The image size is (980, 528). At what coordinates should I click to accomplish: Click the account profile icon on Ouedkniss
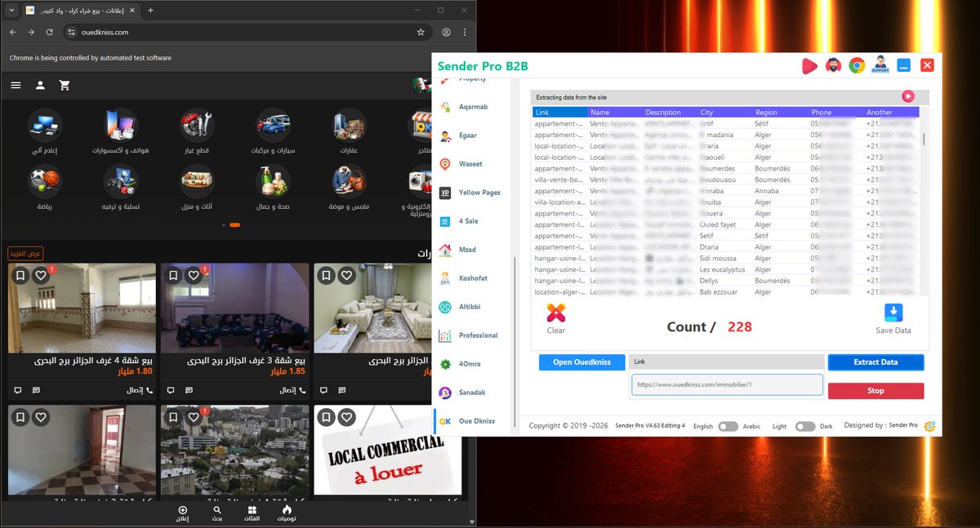[x=40, y=85]
